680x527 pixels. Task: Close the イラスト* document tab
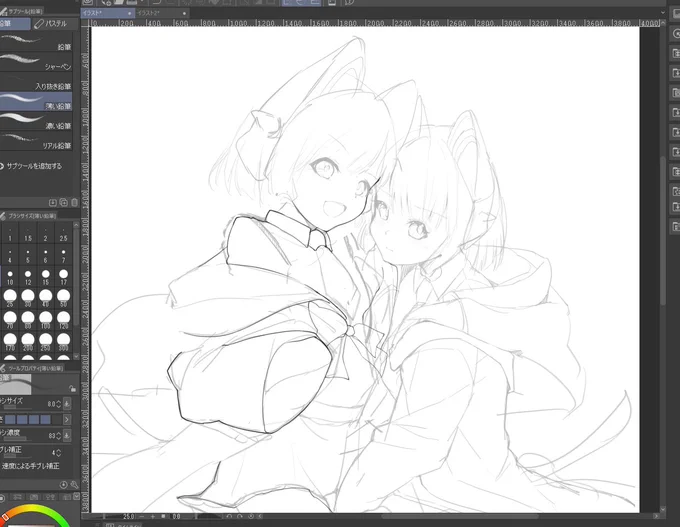pyautogui.click(x=129, y=13)
